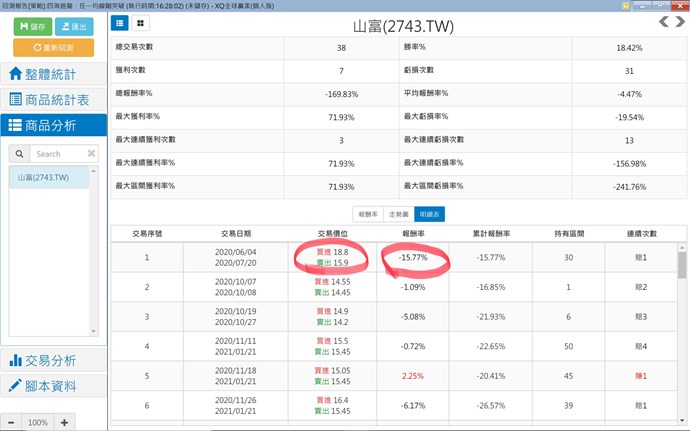This screenshot has width=690, height=431.
Task: Switch to 明細表 detail table tab
Action: point(429,214)
